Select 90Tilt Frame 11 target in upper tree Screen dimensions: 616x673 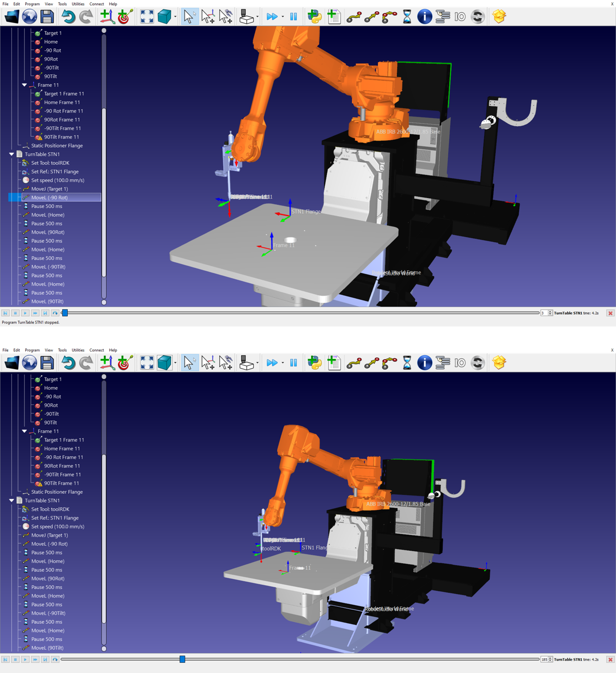pyautogui.click(x=61, y=137)
